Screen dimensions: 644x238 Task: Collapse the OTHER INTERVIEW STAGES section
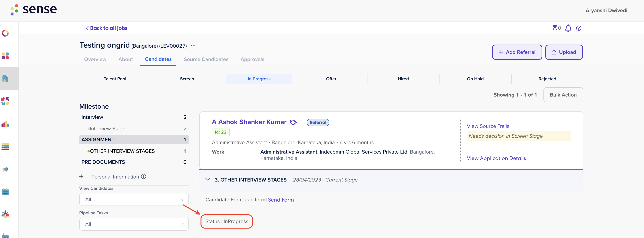[207, 179]
